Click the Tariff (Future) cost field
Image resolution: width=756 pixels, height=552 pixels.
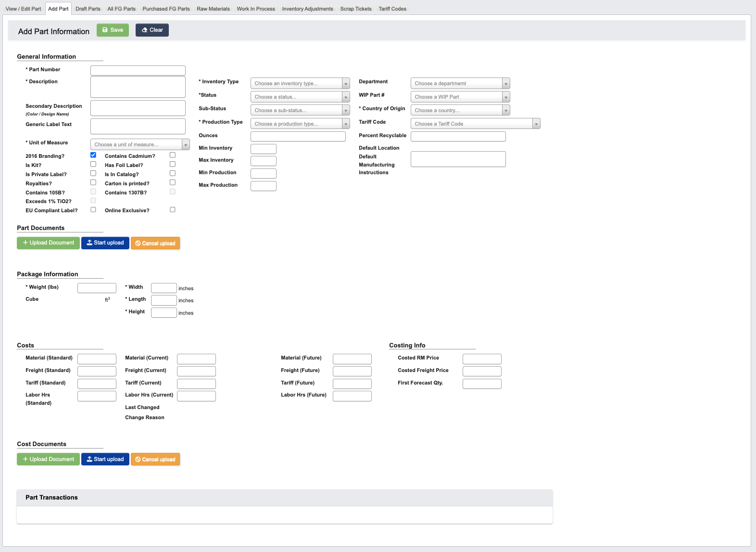(352, 384)
